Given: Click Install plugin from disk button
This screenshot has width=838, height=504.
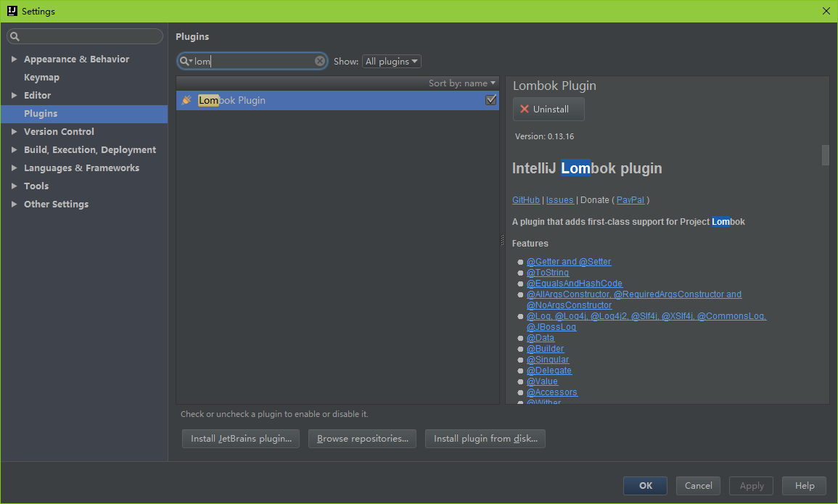Looking at the screenshot, I should [485, 439].
